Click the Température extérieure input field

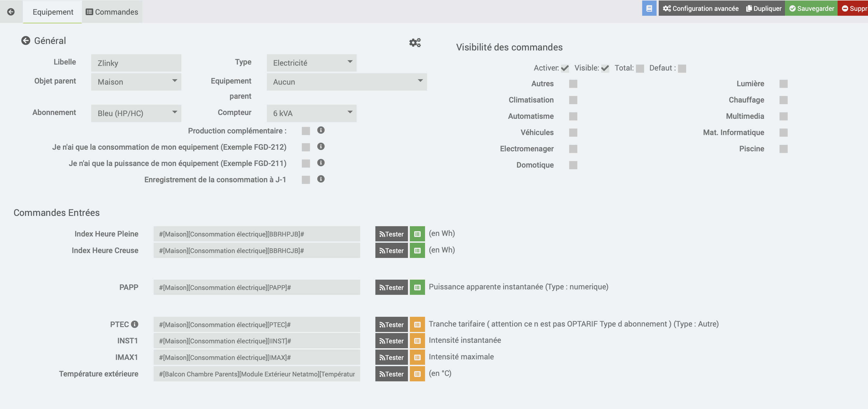click(x=257, y=374)
